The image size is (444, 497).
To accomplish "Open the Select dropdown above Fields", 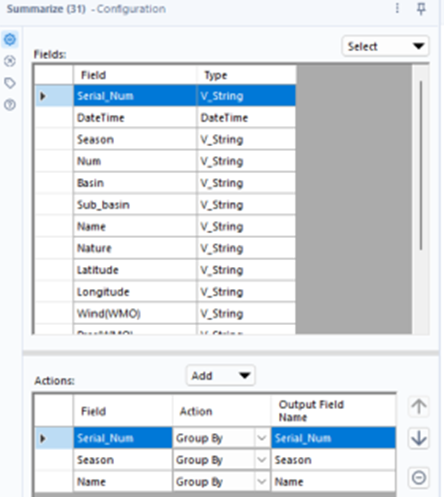I will tap(385, 46).
